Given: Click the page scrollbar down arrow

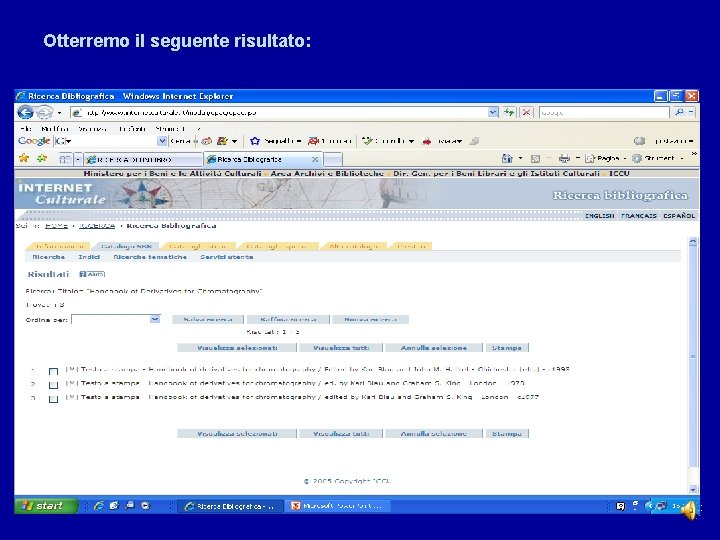Looking at the screenshot, I should point(693,489).
